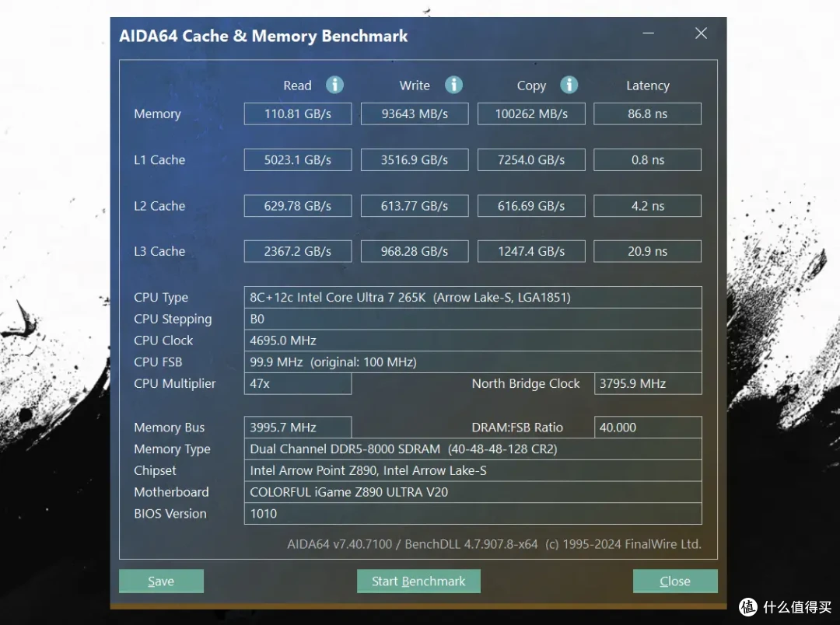Click Chipset field Intel Arrow Point Z890
Screen dimensions: 840x625
[x=473, y=470]
